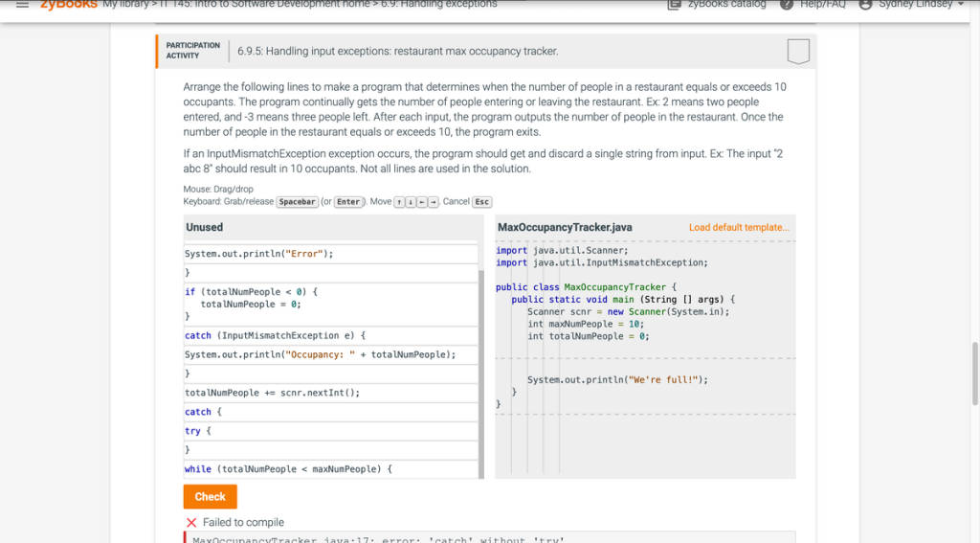This screenshot has width=980, height=543.
Task: Click the Help/FAQ question mark icon
Action: tap(787, 5)
